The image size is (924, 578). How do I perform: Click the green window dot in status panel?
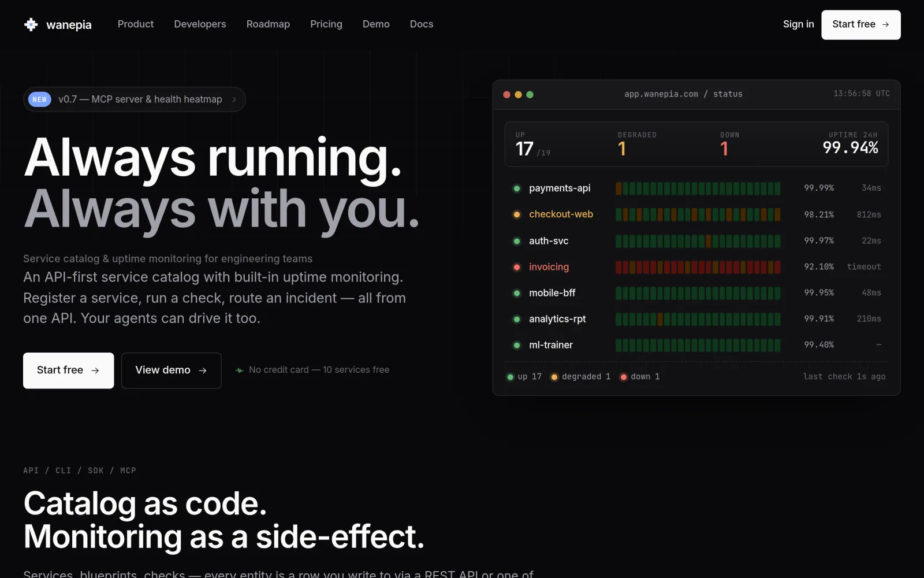[530, 94]
